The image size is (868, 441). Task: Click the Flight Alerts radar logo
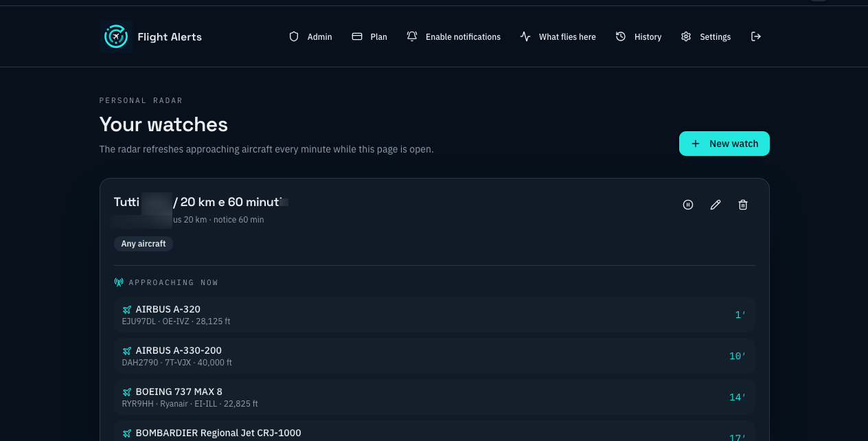click(x=116, y=36)
